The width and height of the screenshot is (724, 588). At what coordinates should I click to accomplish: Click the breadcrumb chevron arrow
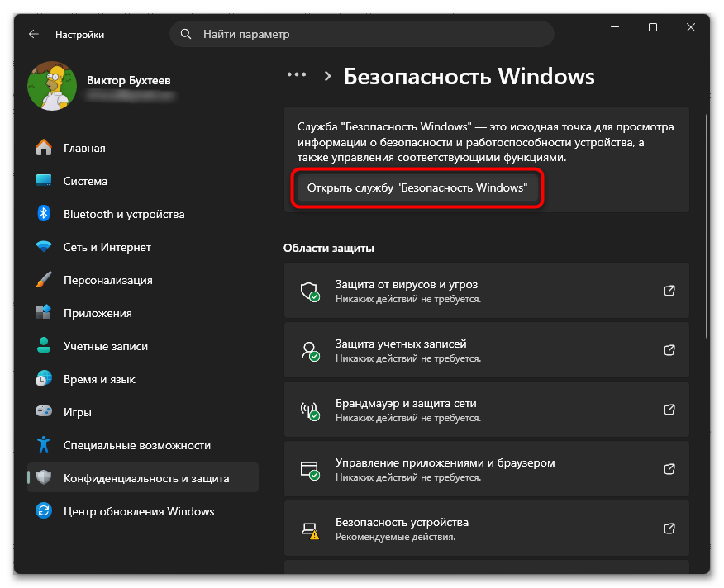328,76
